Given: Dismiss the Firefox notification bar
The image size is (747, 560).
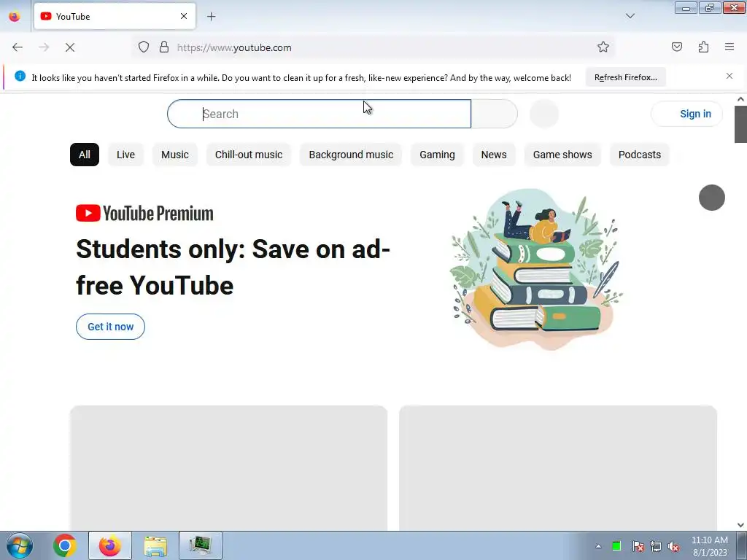Looking at the screenshot, I should tap(729, 76).
